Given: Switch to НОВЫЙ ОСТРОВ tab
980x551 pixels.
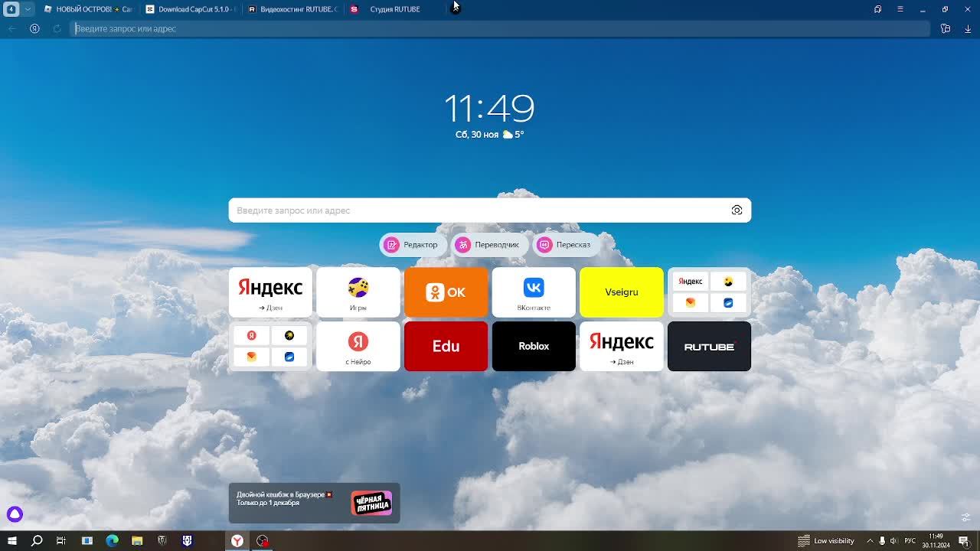Looking at the screenshot, I should (x=88, y=9).
